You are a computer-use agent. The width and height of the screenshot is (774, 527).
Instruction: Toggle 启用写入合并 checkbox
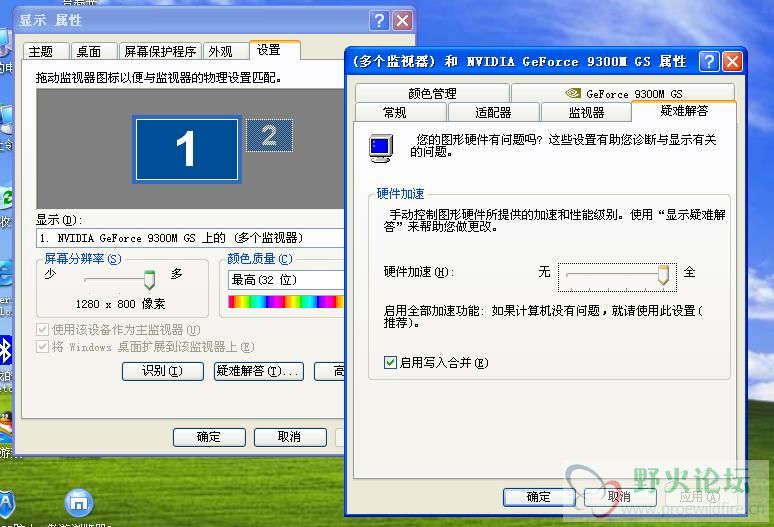coord(390,363)
